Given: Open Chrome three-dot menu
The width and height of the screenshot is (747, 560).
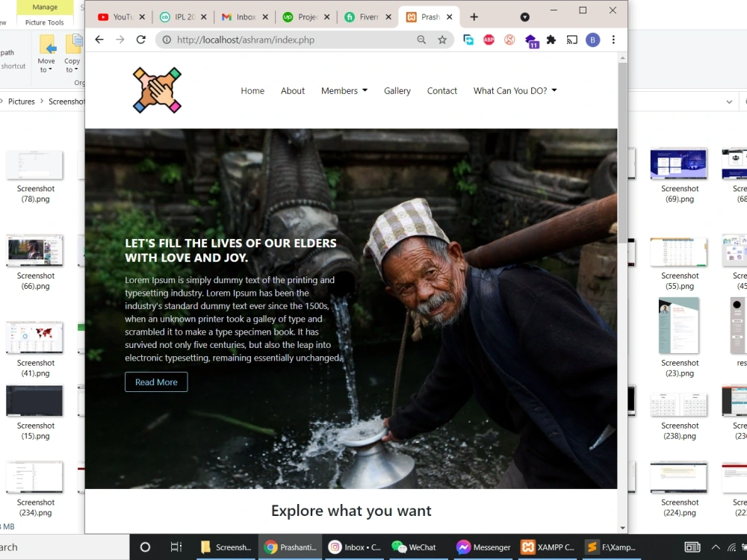Looking at the screenshot, I should [x=613, y=40].
